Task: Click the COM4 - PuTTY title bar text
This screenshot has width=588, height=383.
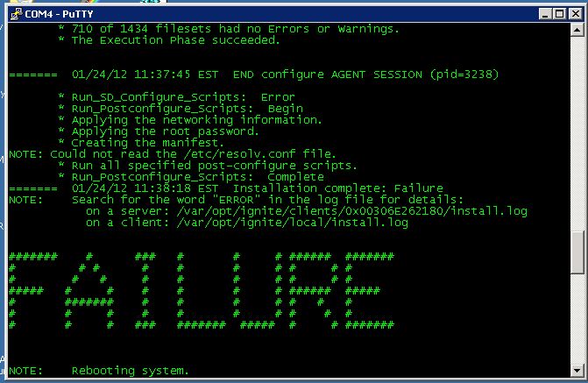Action: pos(59,14)
